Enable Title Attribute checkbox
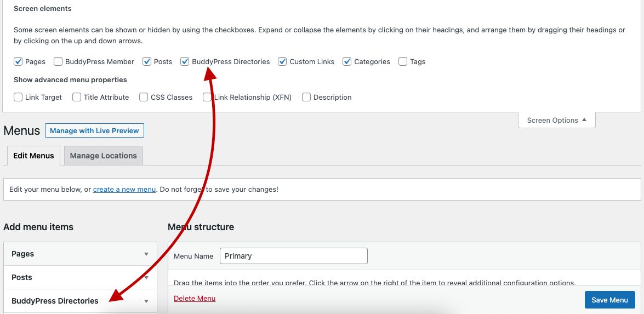 point(77,98)
